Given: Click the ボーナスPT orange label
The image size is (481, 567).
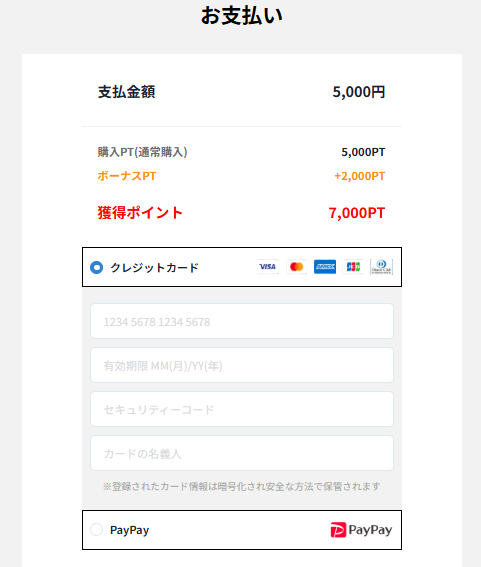Looking at the screenshot, I should click(127, 176).
